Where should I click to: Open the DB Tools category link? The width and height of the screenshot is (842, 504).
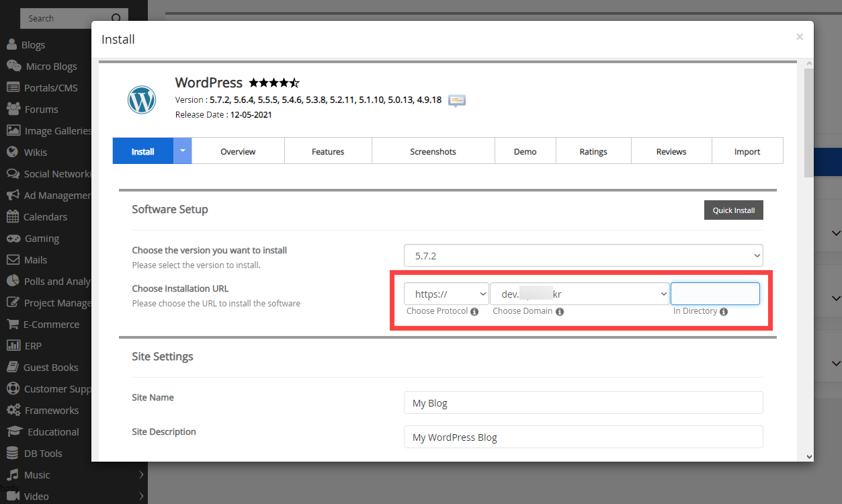(x=43, y=453)
